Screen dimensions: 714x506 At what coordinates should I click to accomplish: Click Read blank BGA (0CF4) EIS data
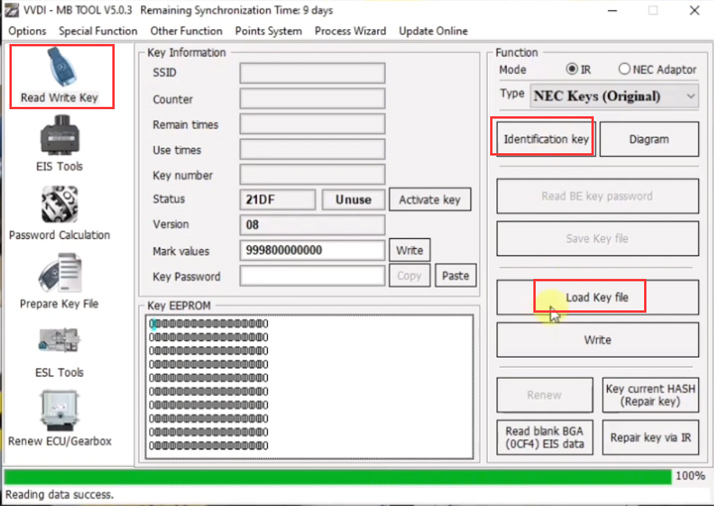545,437
